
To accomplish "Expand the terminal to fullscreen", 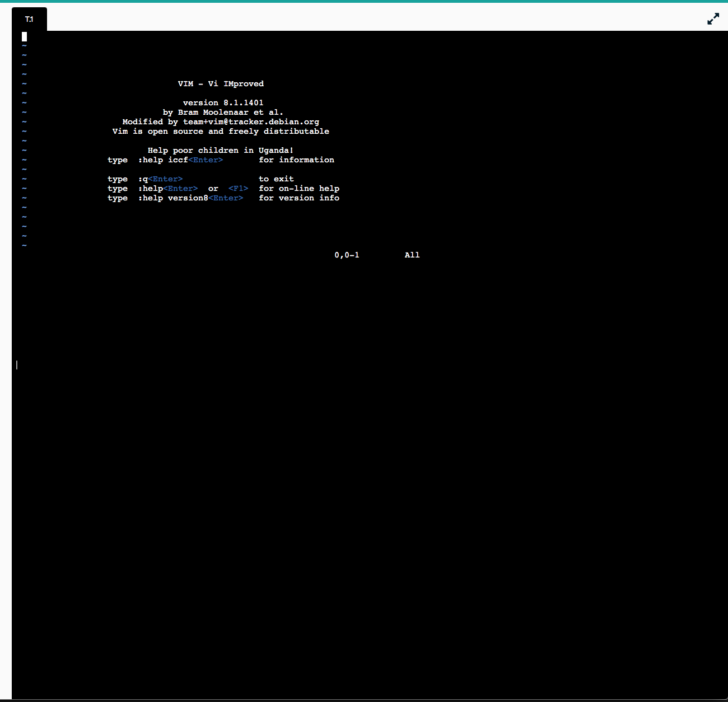I will (713, 19).
